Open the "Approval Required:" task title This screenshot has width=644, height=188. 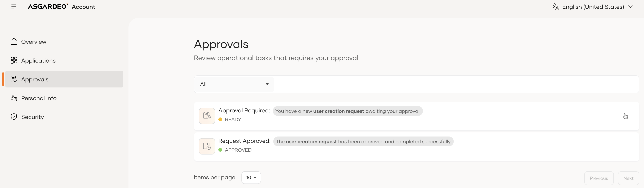244,111
